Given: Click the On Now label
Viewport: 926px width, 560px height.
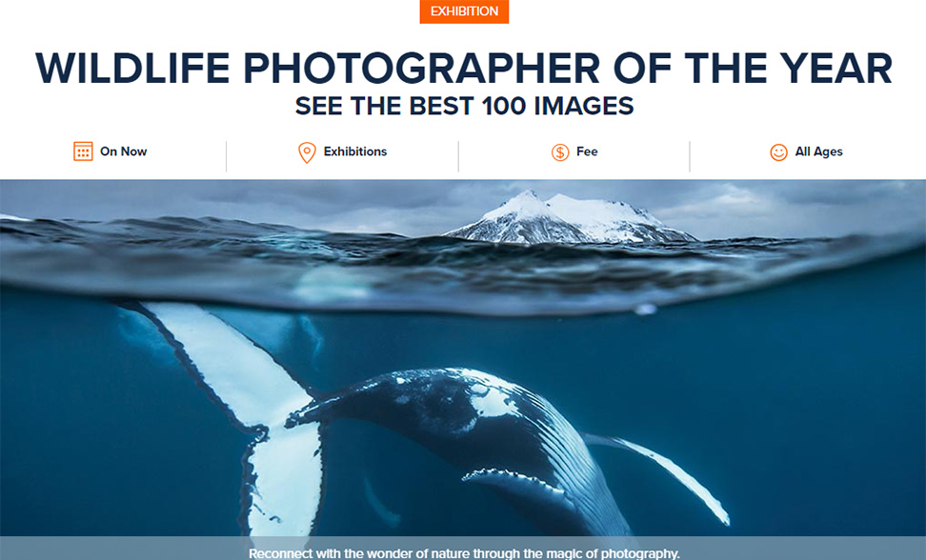Looking at the screenshot, I should [x=124, y=151].
